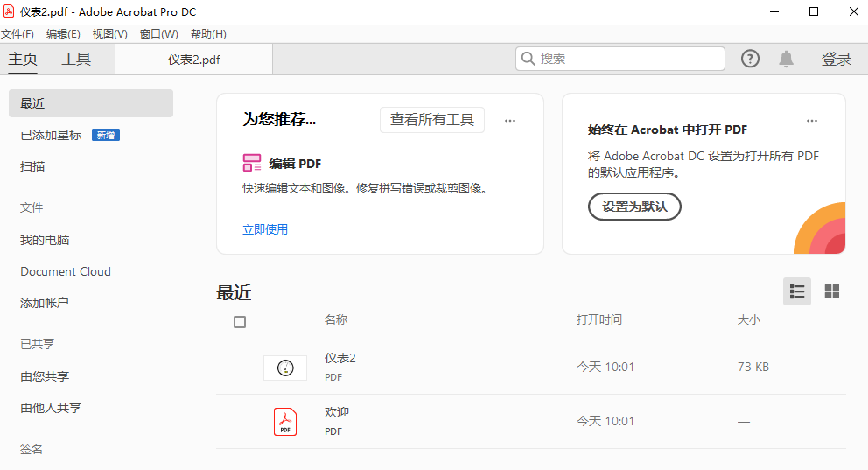Click the Acrobat logo in title bar
The height and width of the screenshot is (470, 868).
tap(9, 11)
